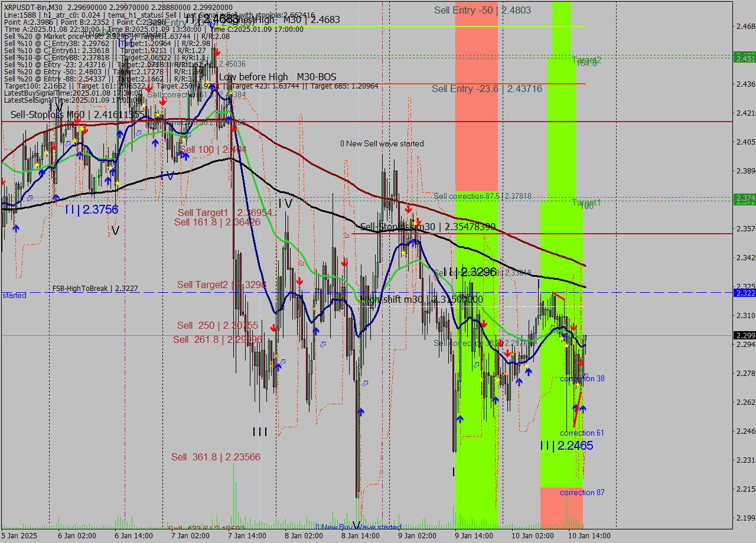
Task: Click the '0 New Sell wave started' annotation
Action: pos(382,143)
